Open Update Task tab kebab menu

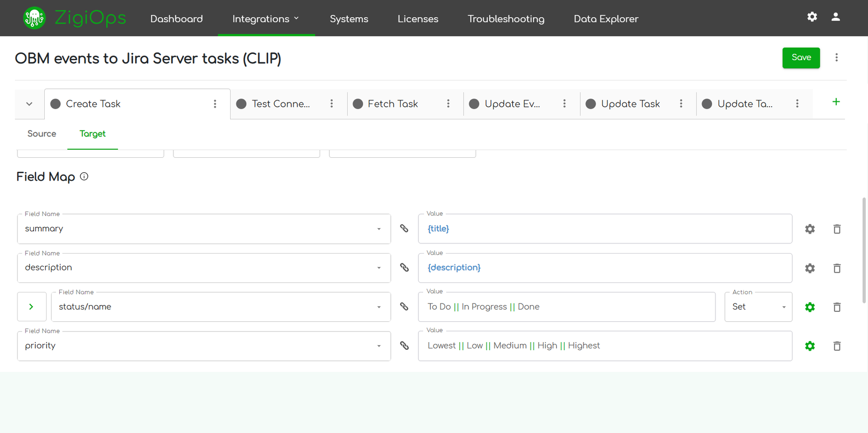[681, 104]
